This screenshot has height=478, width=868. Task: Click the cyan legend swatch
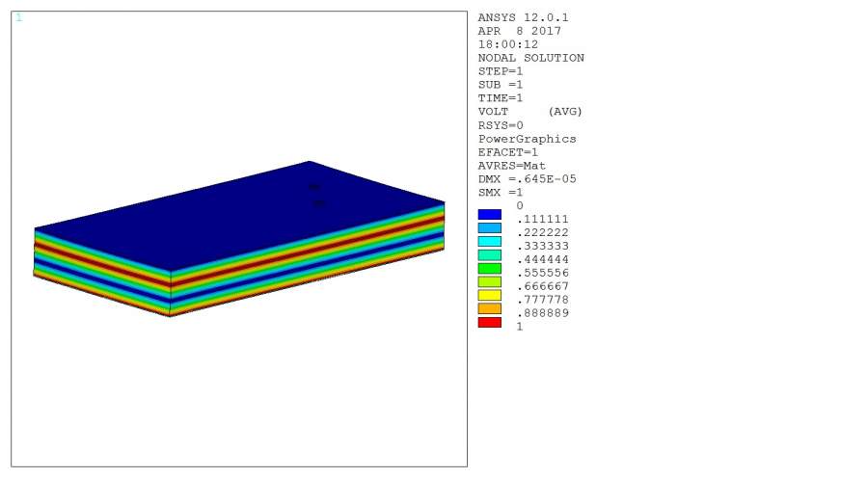489,241
